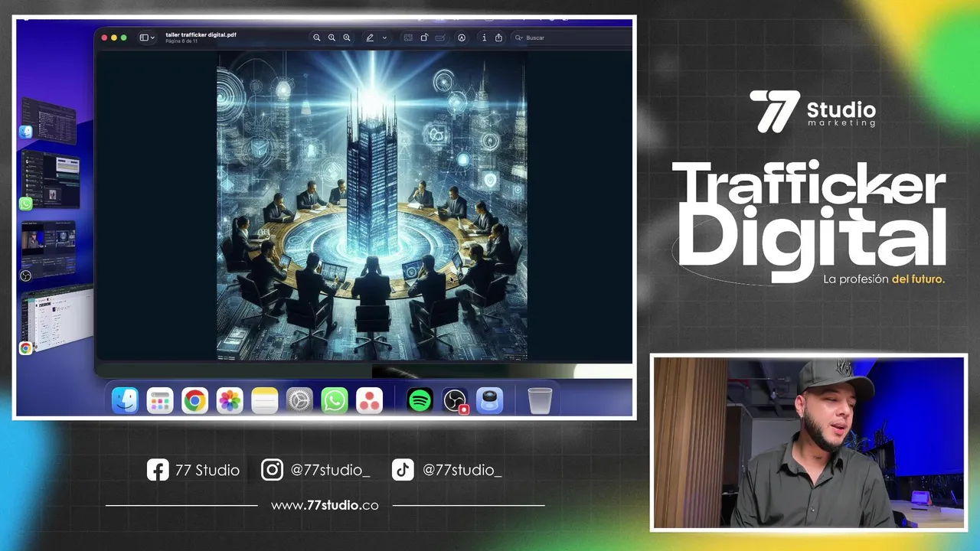Click the 'La profesión del futuro.' tagline
The width and height of the screenshot is (980, 551).
884,279
